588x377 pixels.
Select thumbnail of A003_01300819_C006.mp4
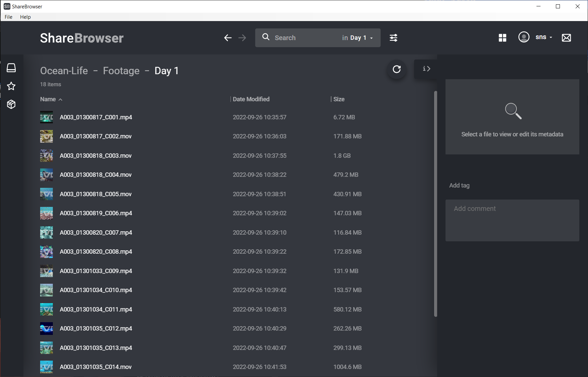click(x=46, y=213)
